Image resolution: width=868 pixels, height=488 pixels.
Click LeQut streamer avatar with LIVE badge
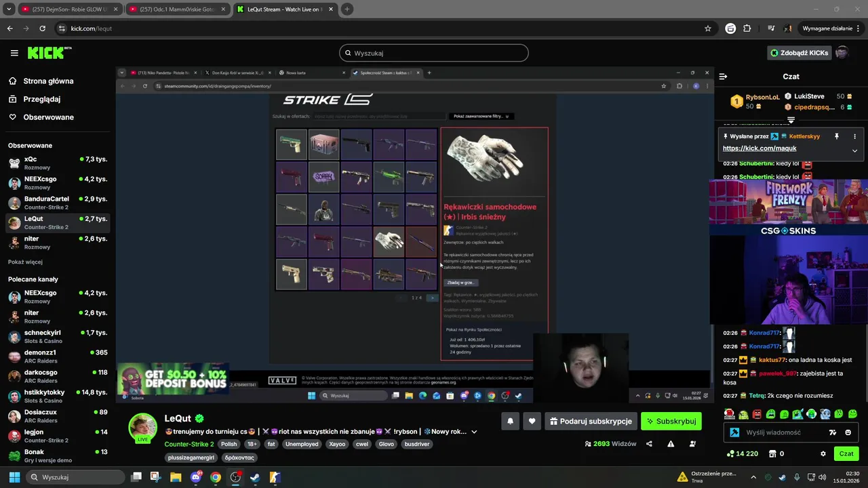[x=143, y=428]
